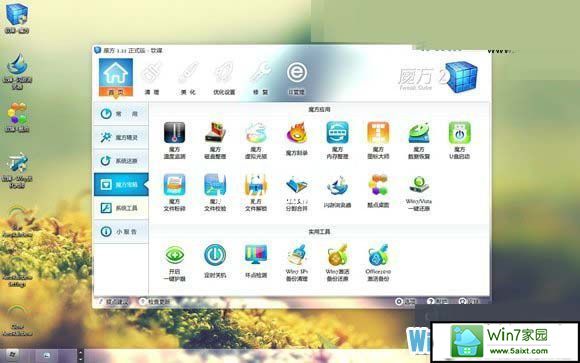
Task: Select 系统还原 in the sidebar
Action: [121, 161]
